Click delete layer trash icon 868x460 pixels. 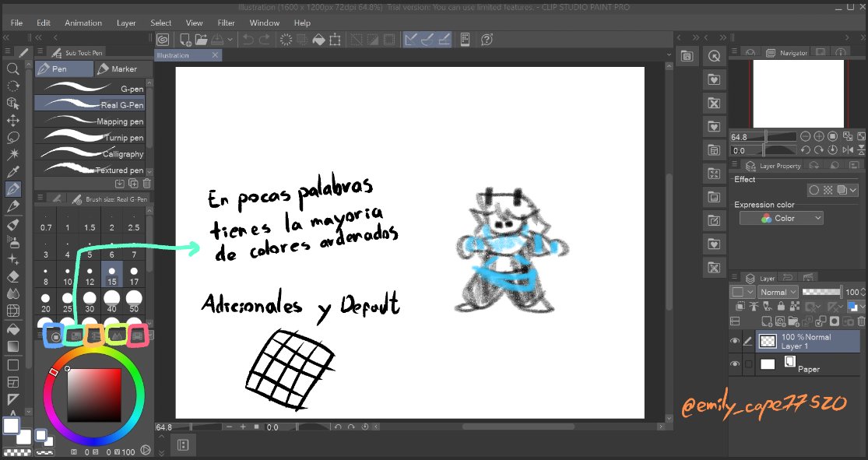861,321
